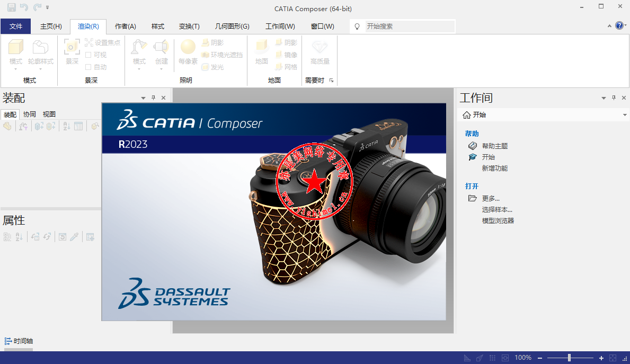
Task: Click the zoom slider handle
Action: click(569, 358)
